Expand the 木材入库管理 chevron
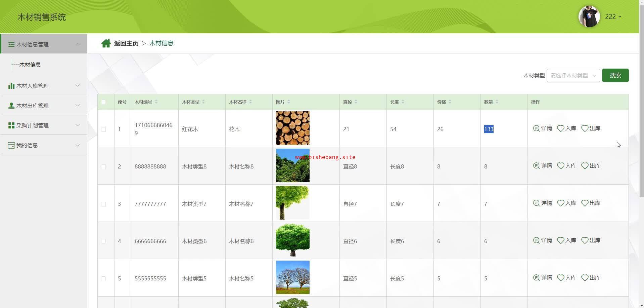 coord(78,86)
